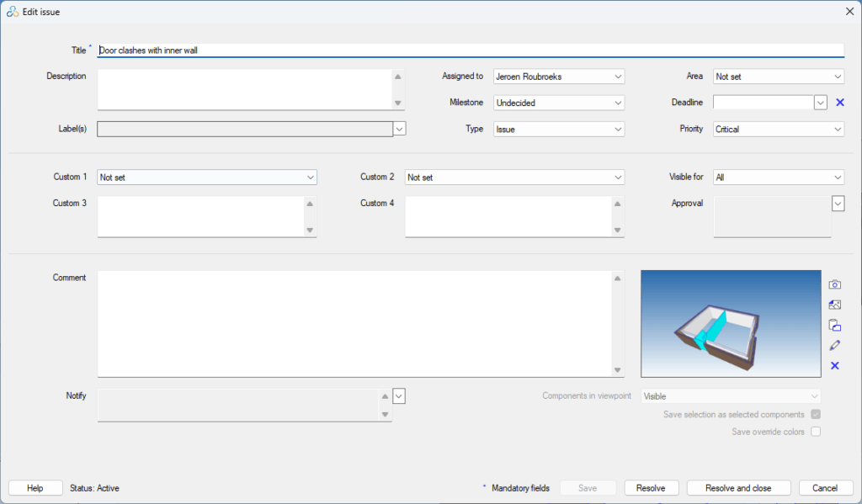This screenshot has width=862, height=504.
Task: Click Comment scrollbar down arrow
Action: (x=617, y=370)
